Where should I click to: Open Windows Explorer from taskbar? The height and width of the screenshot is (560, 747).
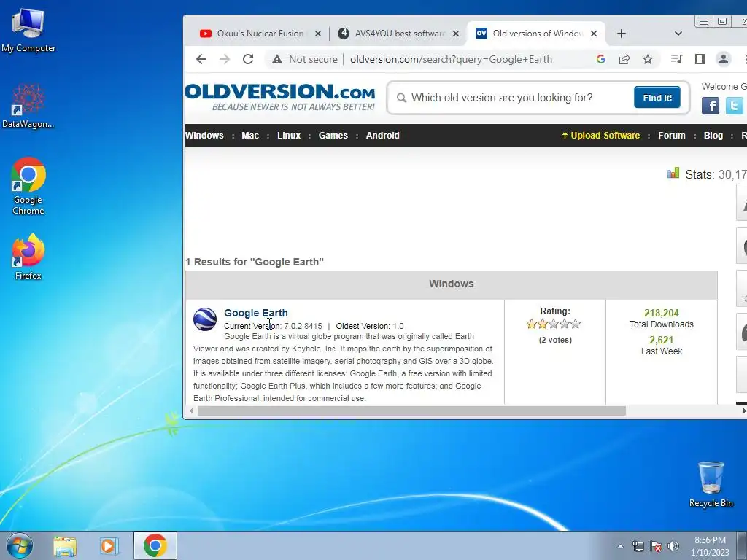tap(65, 545)
